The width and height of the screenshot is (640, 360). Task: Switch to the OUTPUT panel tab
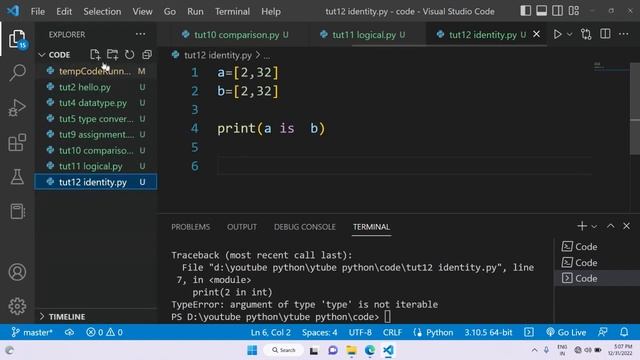[242, 227]
